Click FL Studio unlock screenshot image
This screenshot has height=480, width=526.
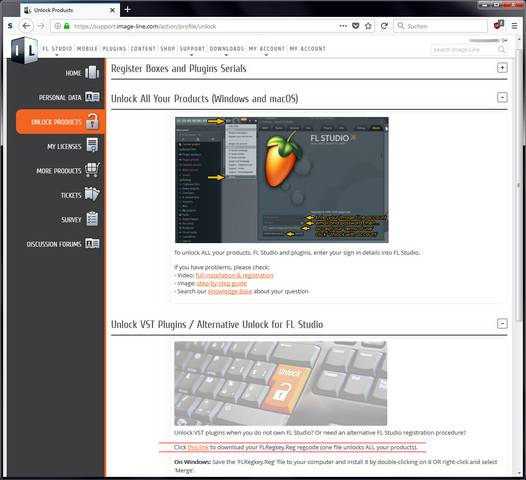[282, 180]
